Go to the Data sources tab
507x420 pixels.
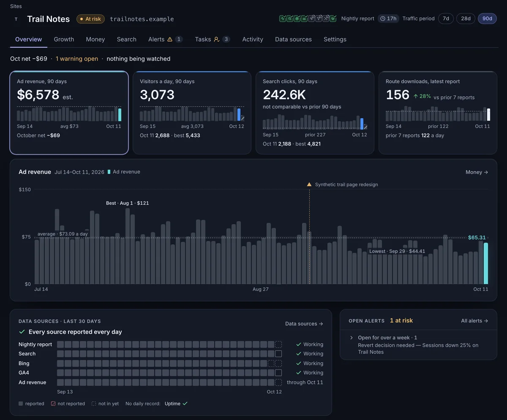pos(293,39)
